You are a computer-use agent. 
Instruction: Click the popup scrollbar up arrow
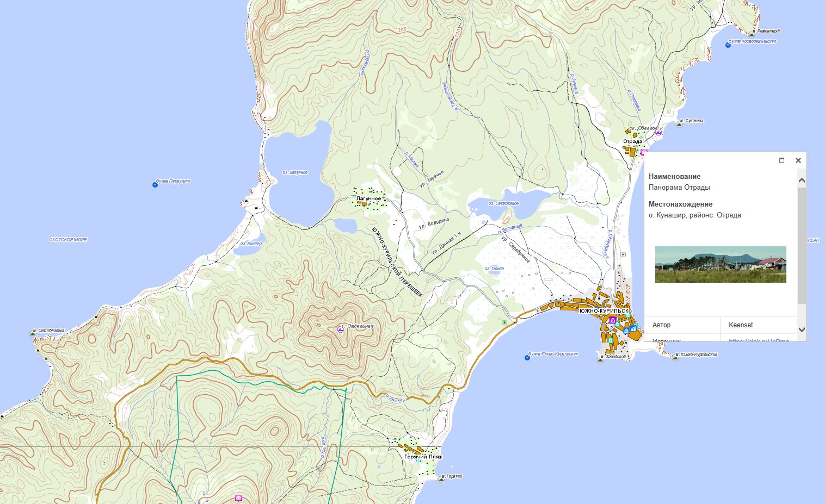802,180
